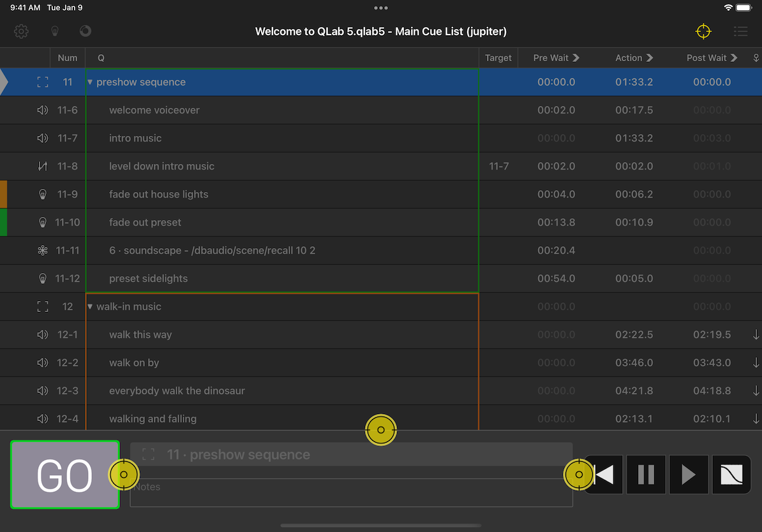Open the Light Dashboard bulb icon
The width and height of the screenshot is (762, 532).
pyautogui.click(x=54, y=31)
